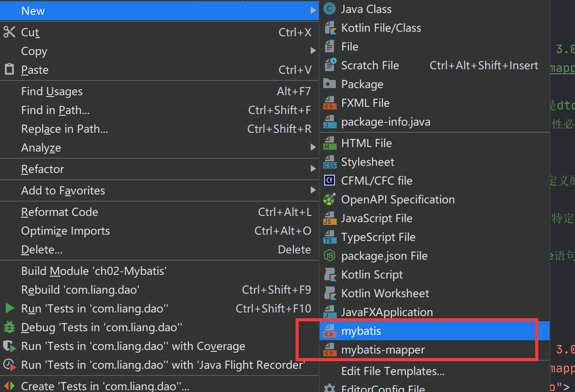The height and width of the screenshot is (392, 575).
Task: Choose Cut from the context menu
Action: click(160, 32)
